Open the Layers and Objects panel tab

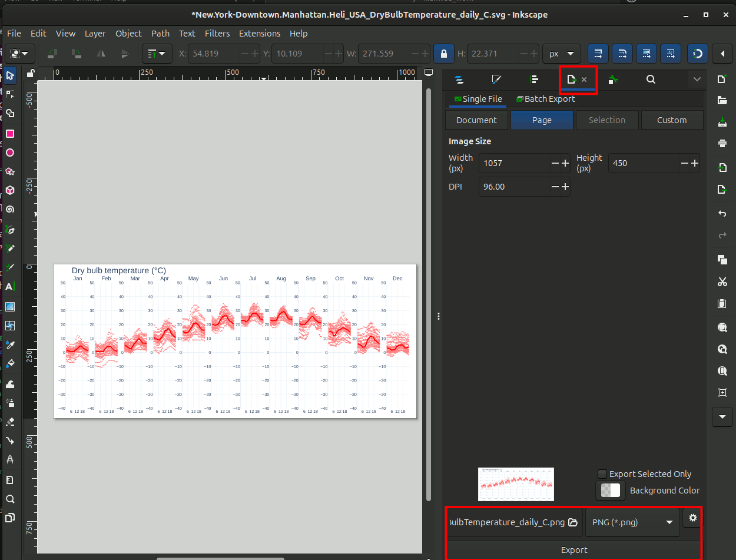click(460, 79)
